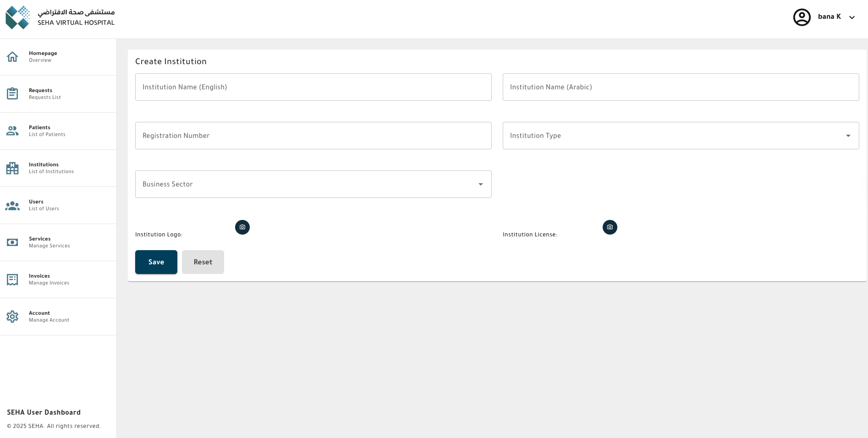Viewport: 868px width, 438px height.
Task: Focus the Registration Number field
Action: (313, 136)
